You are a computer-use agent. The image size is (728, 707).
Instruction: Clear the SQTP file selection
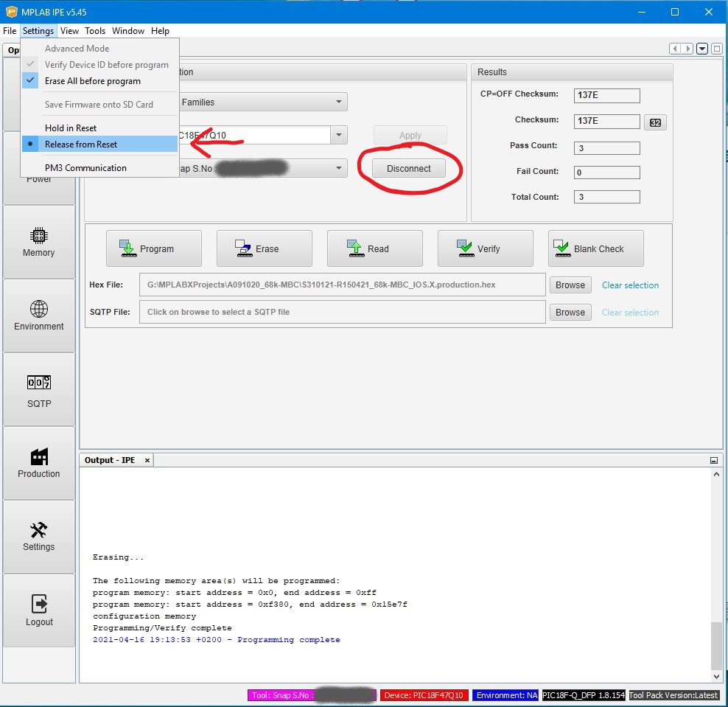coord(630,313)
